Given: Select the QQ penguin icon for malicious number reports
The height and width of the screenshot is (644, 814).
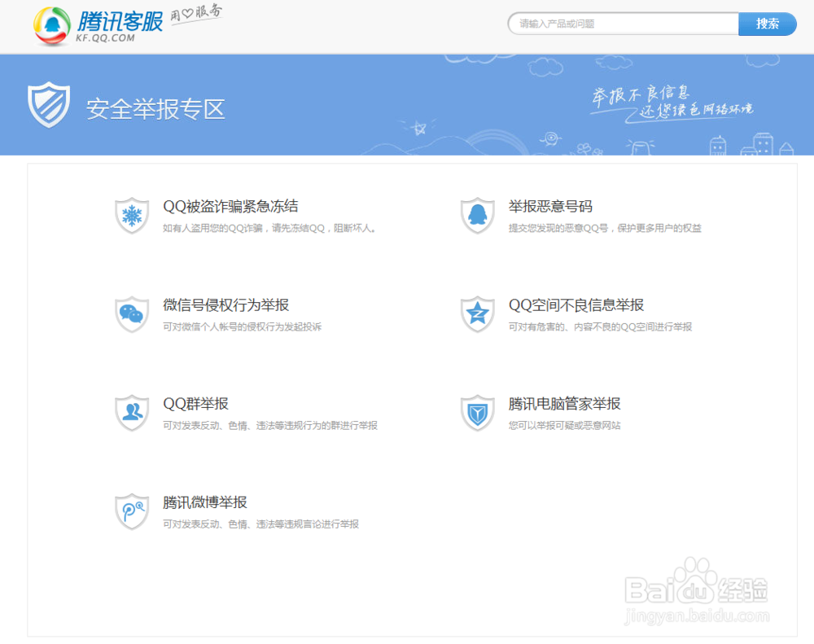Looking at the screenshot, I should (477, 216).
